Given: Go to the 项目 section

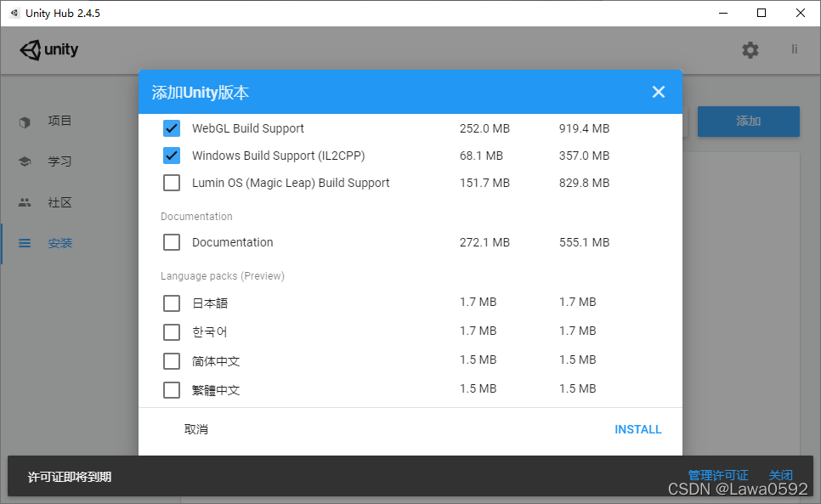Looking at the screenshot, I should [x=59, y=121].
